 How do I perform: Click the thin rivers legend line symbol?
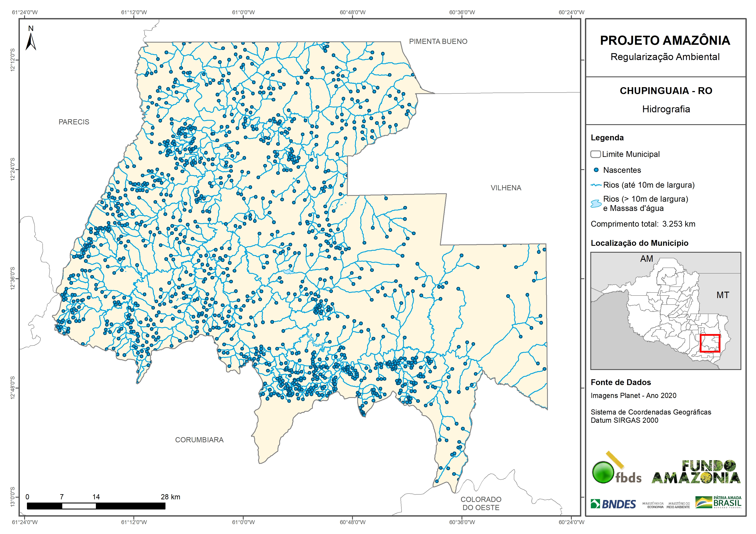pos(596,185)
